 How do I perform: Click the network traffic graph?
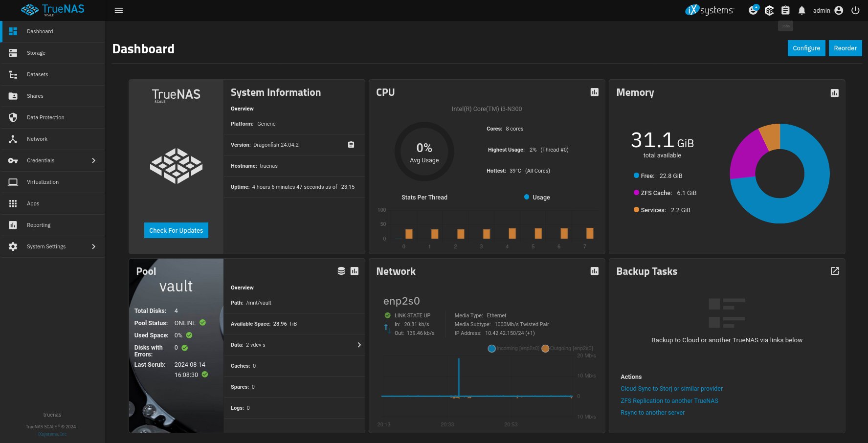(477, 386)
